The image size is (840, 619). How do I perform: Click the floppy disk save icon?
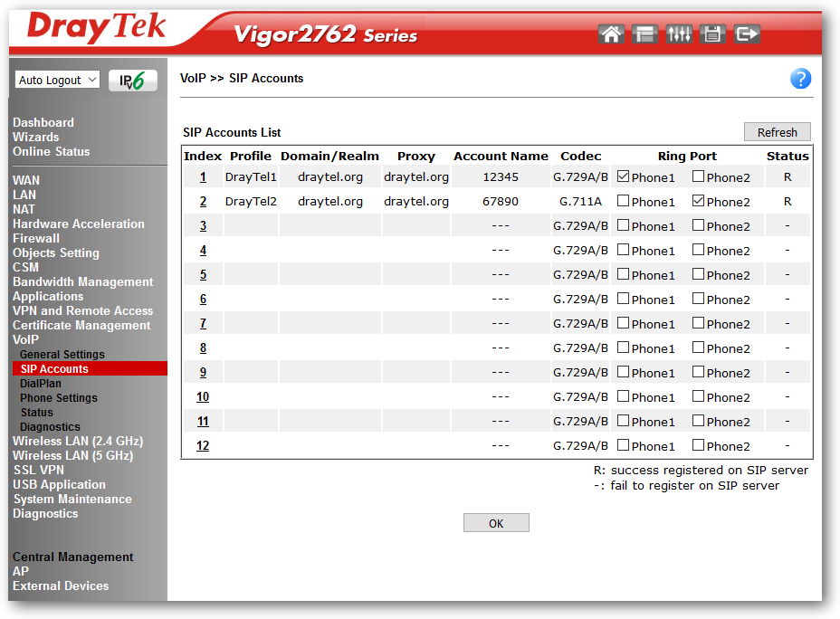point(713,34)
